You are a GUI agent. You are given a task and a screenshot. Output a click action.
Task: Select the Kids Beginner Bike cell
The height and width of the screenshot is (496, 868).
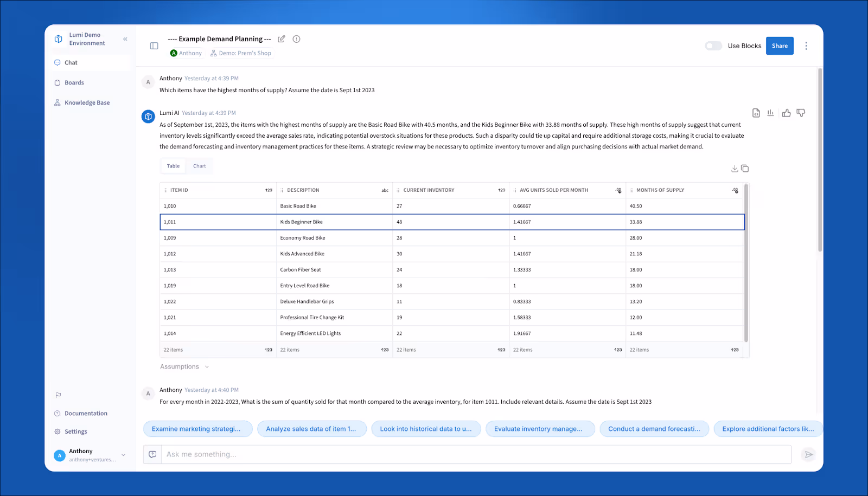click(x=334, y=222)
